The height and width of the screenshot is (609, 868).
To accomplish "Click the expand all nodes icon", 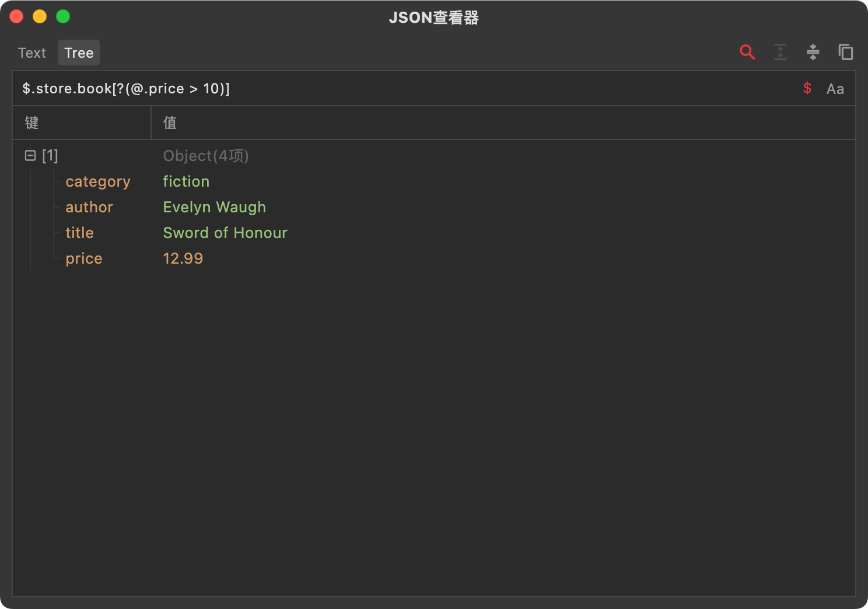I will (x=780, y=52).
